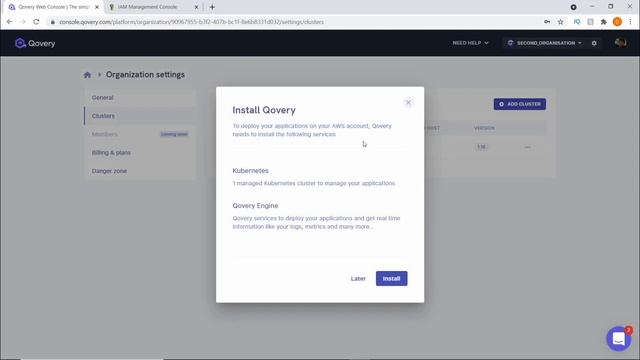This screenshot has width=640, height=360.
Task: Click the cluster version 1.18 badge
Action: (x=481, y=147)
